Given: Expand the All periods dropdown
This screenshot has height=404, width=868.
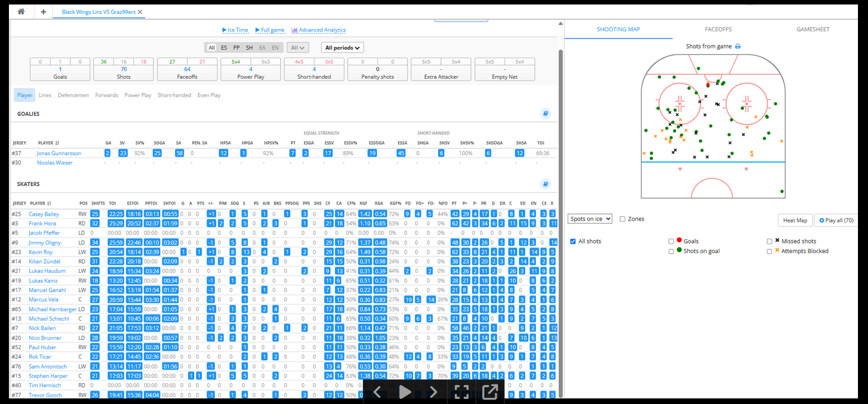Looking at the screenshot, I should [342, 48].
